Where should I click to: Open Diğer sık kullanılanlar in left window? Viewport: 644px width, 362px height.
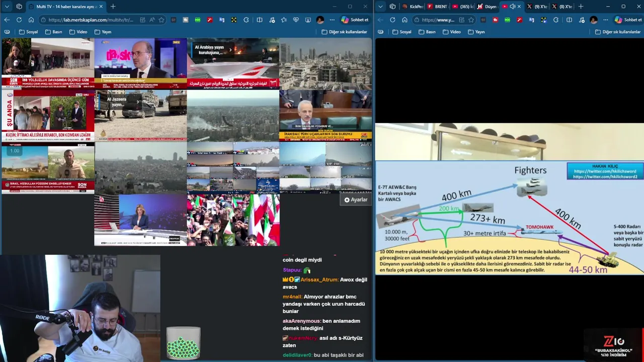(x=344, y=32)
